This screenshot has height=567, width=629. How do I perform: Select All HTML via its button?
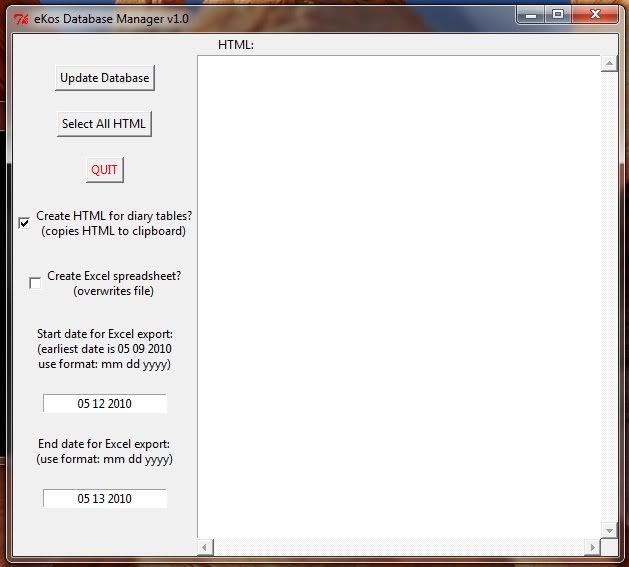point(104,124)
